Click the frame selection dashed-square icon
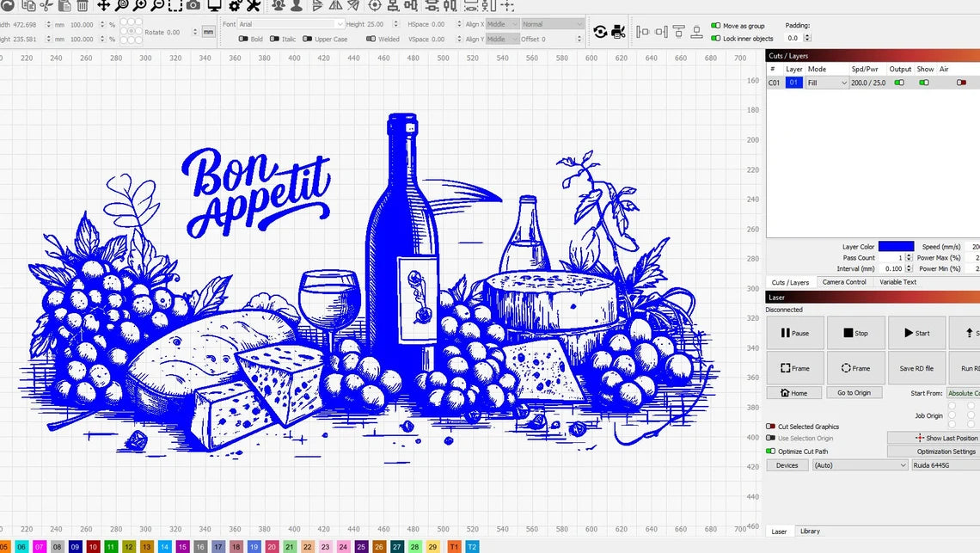Screen dimensions: 980x553 coord(175,5)
